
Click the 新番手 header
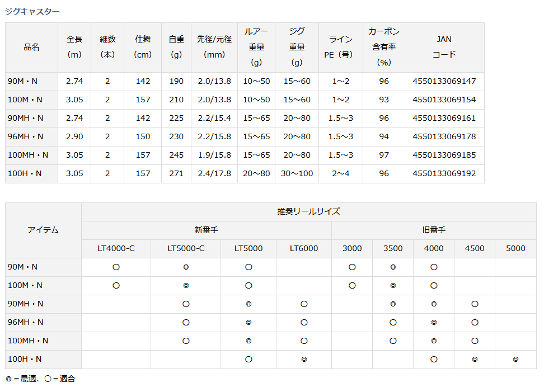click(207, 230)
